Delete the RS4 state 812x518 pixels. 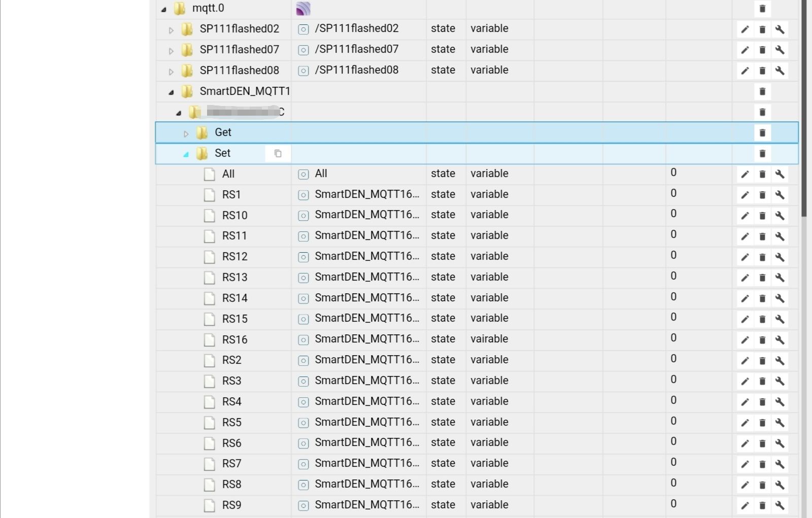click(762, 402)
